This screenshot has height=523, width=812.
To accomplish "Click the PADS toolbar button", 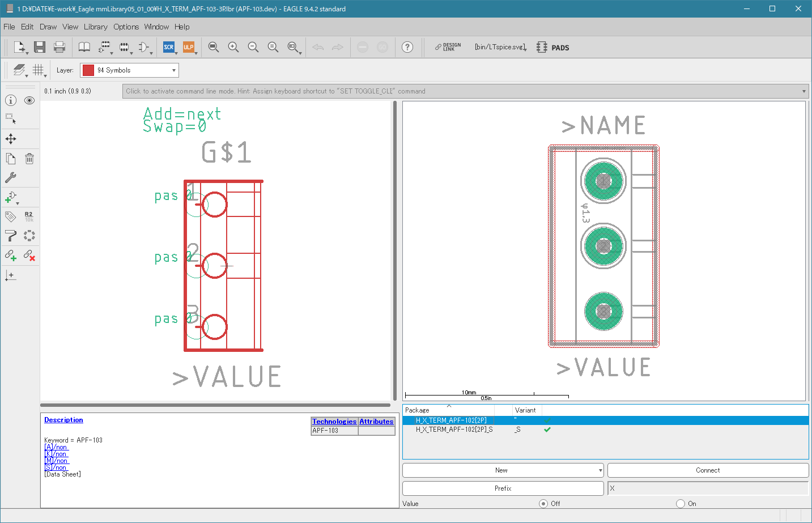I will [x=553, y=47].
